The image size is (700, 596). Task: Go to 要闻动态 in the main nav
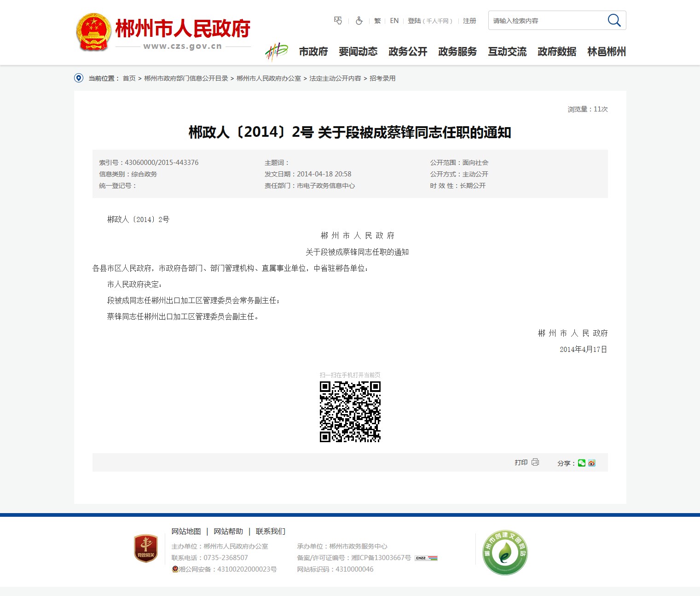(358, 52)
